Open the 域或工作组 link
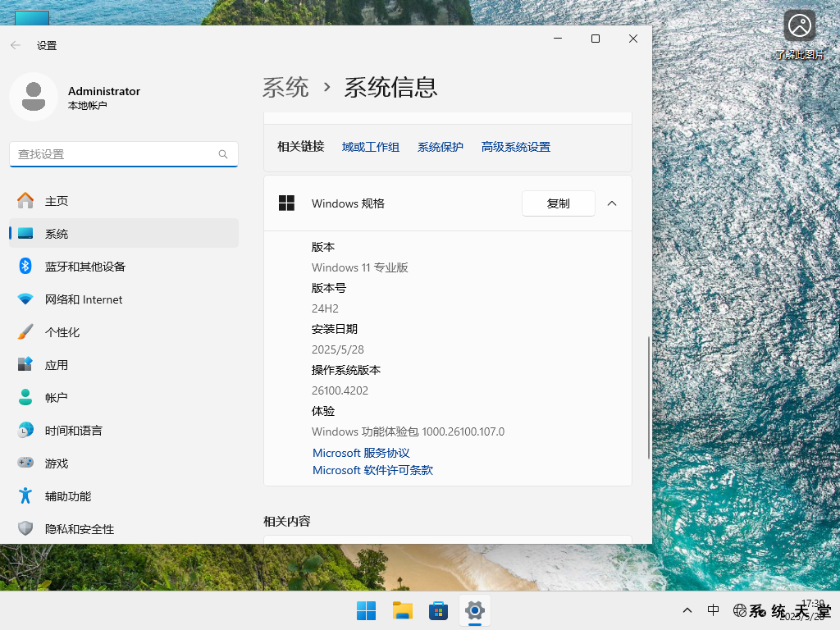Image resolution: width=840 pixels, height=630 pixels. point(371,147)
